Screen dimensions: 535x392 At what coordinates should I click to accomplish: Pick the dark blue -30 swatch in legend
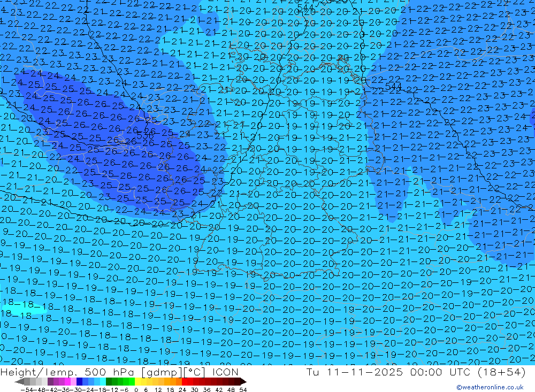80,381
